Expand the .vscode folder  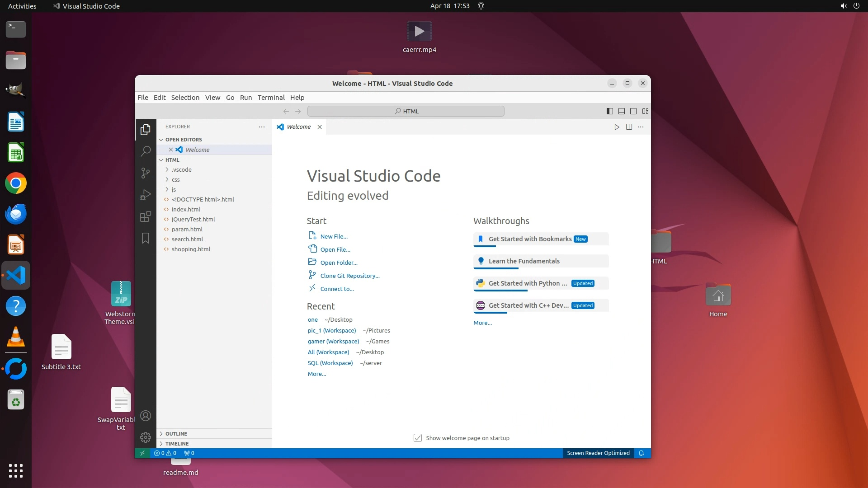[181, 169]
